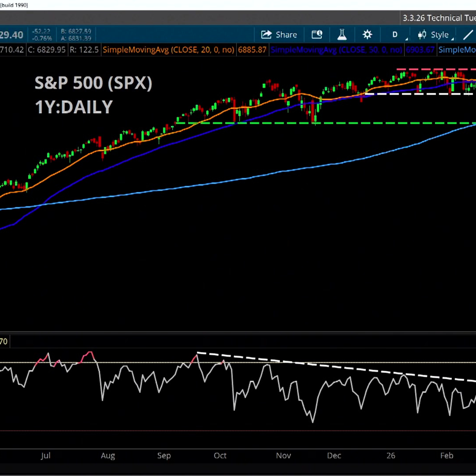476x476 pixels.
Task: Click the B: 6827.59 bid value
Action: tap(76, 31)
